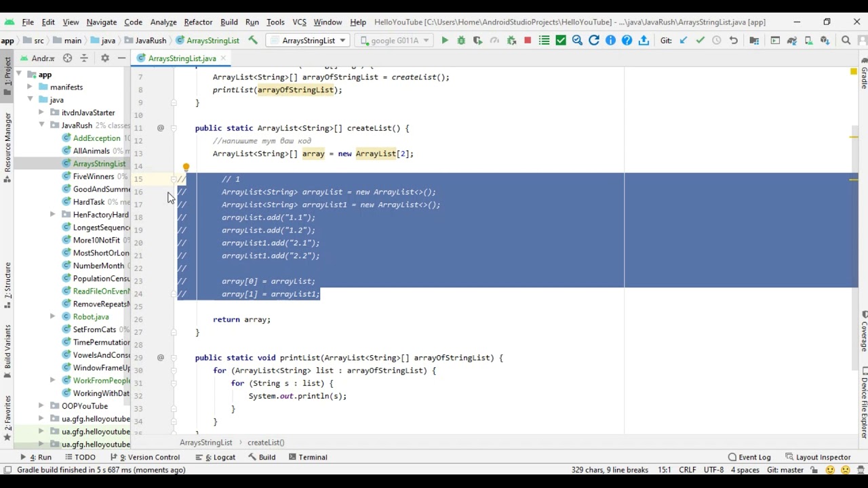
Task: Click Git: master branch in status bar
Action: coord(785,470)
